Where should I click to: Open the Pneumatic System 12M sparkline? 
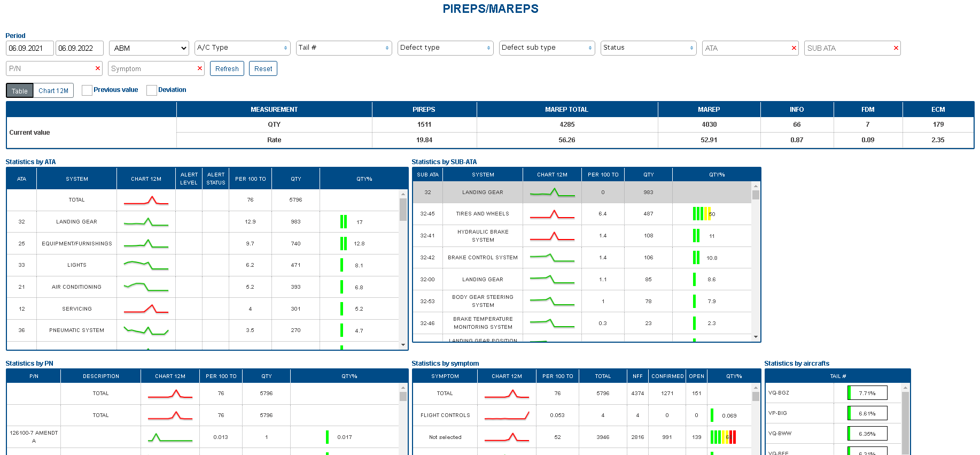(146, 330)
